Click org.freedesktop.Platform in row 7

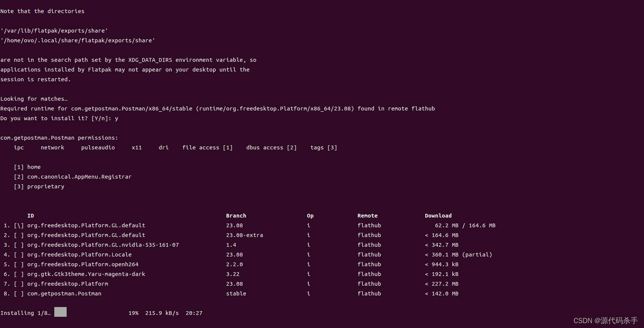coord(68,284)
